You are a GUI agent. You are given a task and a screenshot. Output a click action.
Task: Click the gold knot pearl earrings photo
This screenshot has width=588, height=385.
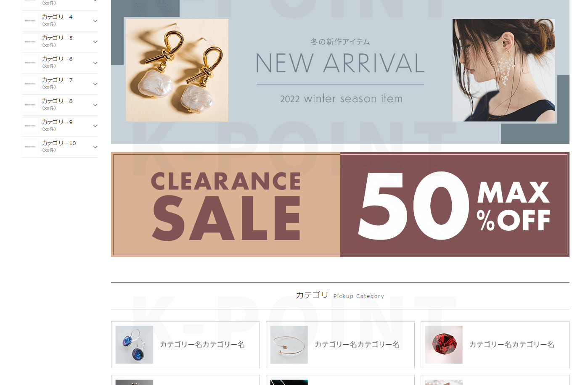177,70
